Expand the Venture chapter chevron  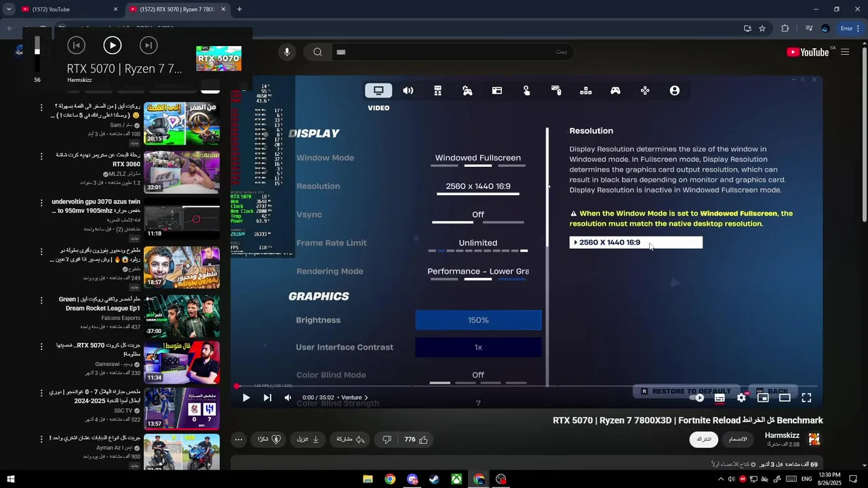coord(366,398)
